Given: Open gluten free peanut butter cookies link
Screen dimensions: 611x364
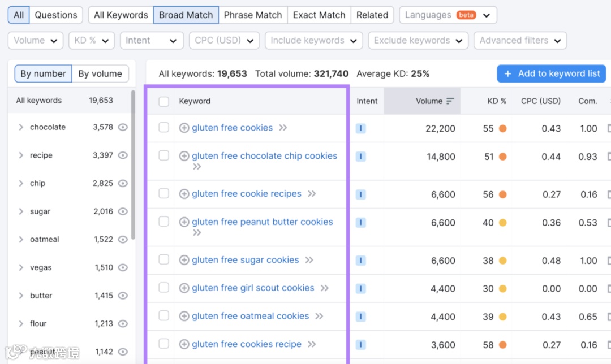Looking at the screenshot, I should point(263,222).
